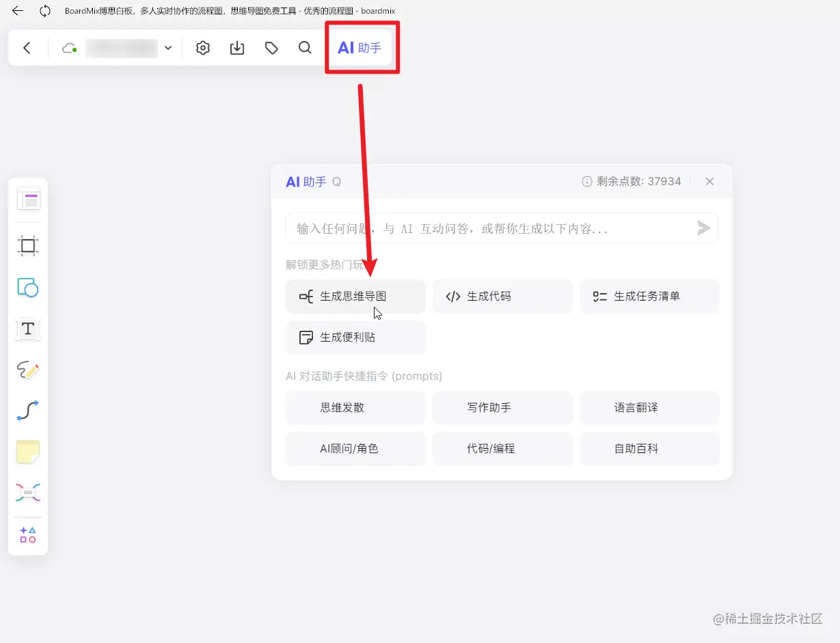This screenshot has width=840, height=643.
Task: Select the templates tool in sidebar
Action: tap(28, 200)
